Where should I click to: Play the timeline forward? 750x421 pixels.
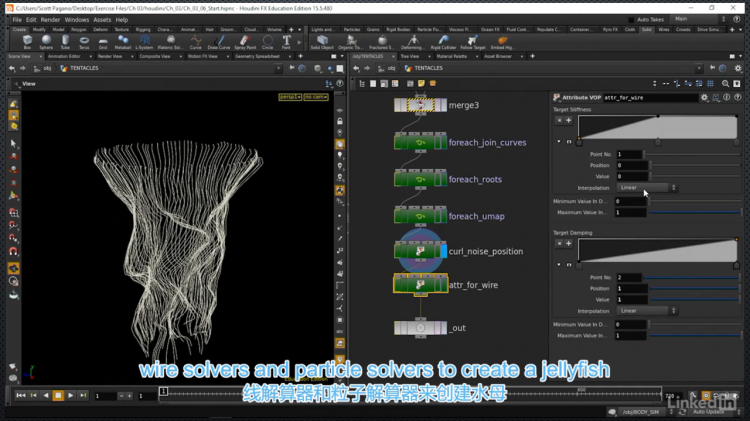pyautogui.click(x=71, y=396)
